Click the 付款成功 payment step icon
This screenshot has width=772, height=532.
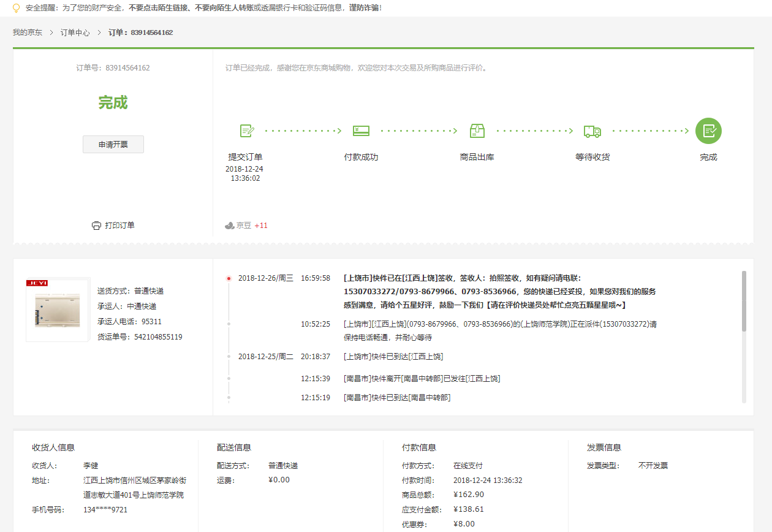pyautogui.click(x=361, y=131)
